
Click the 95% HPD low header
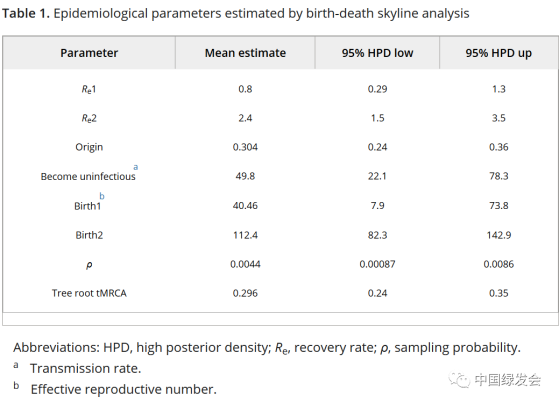pos(377,53)
